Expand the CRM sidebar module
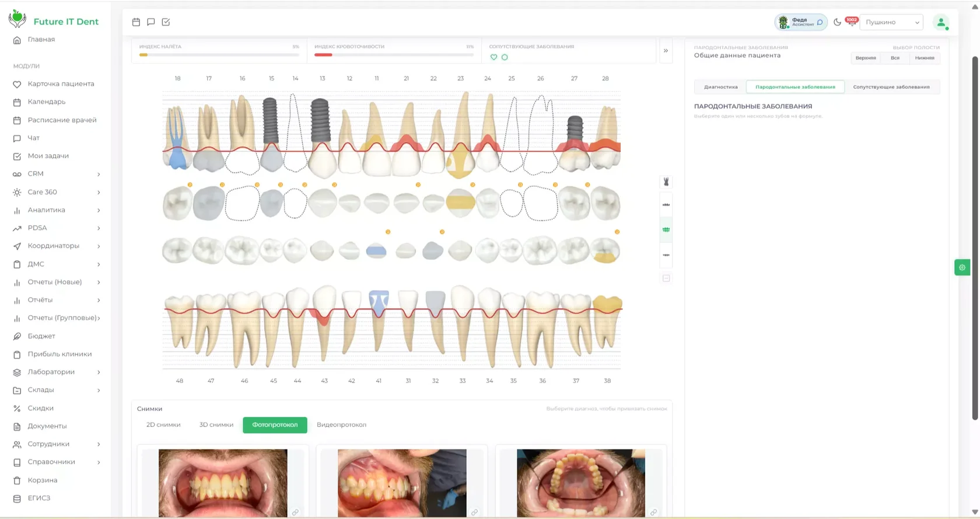Screen dimensions: 980x519 pyautogui.click(x=56, y=174)
